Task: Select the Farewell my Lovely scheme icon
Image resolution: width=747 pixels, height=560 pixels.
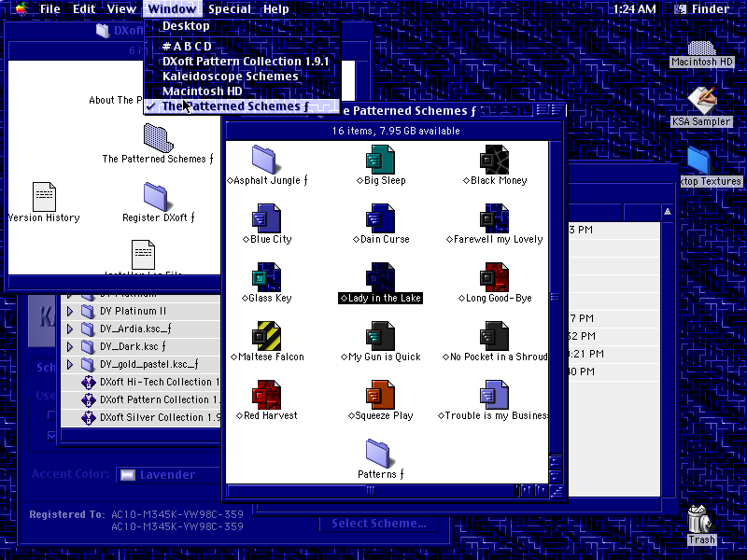Action: tap(494, 218)
